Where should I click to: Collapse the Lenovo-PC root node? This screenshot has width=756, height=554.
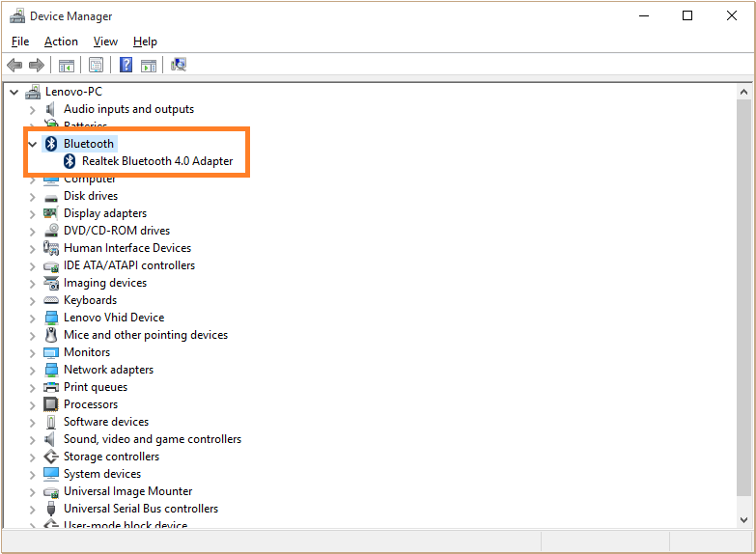pos(14,92)
